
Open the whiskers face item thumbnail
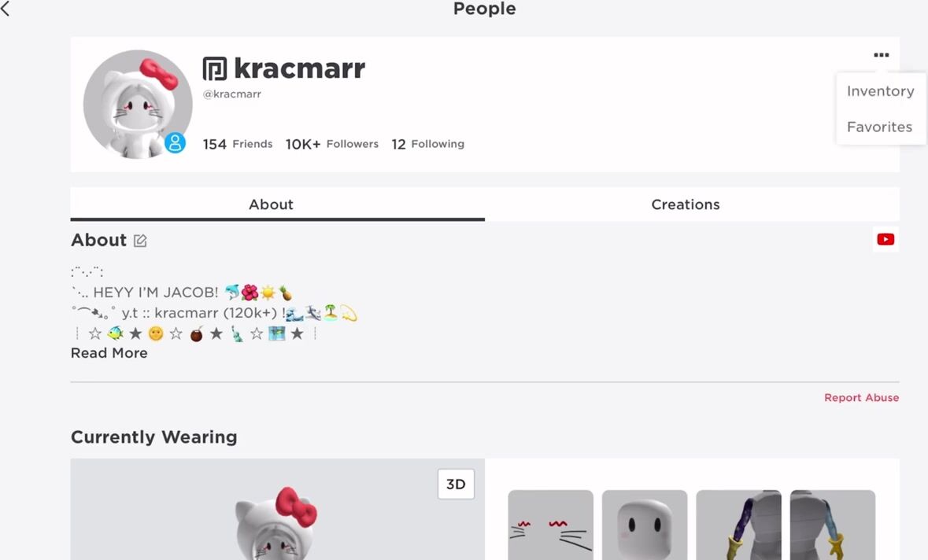[x=550, y=525]
